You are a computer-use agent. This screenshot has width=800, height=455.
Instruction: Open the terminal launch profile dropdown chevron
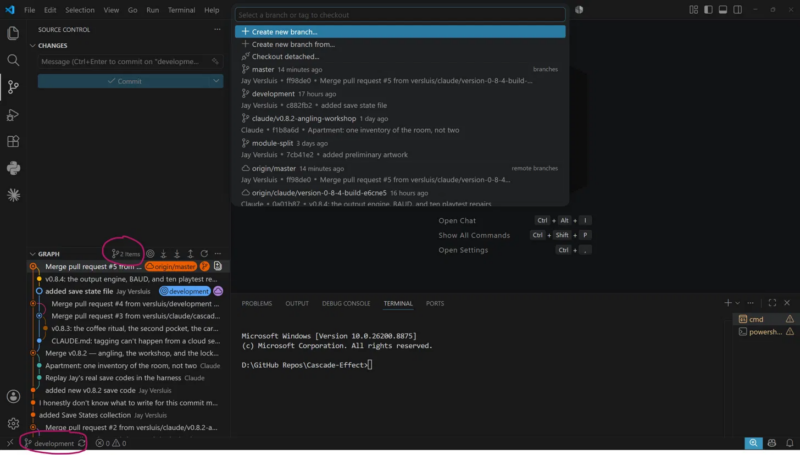pyautogui.click(x=737, y=303)
